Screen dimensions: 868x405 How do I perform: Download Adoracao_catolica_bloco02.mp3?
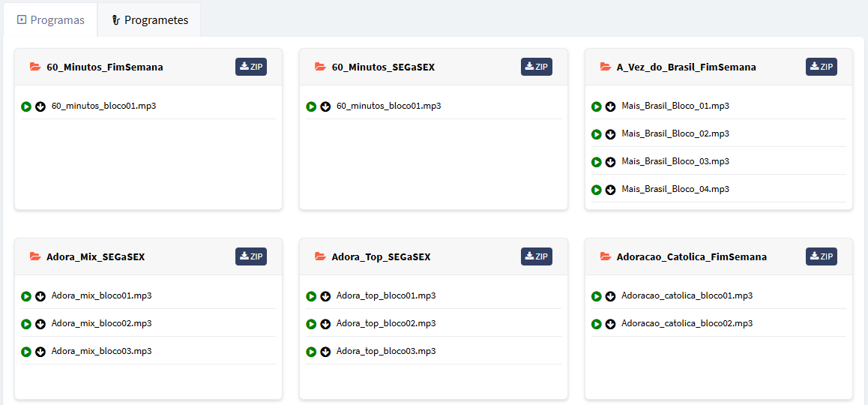(610, 324)
